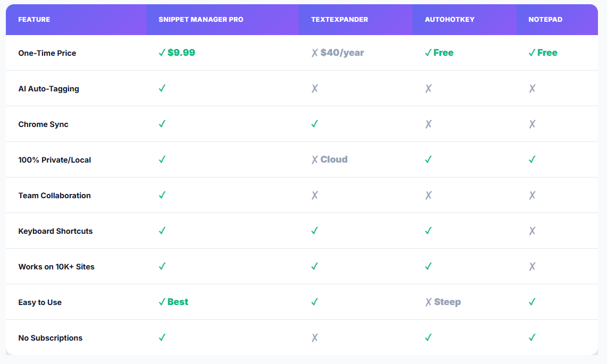Image resolution: width=607 pixels, height=364 pixels.
Task: Click the Snippet Manager Pro Team Collaboration checkmark
Action: (162, 195)
